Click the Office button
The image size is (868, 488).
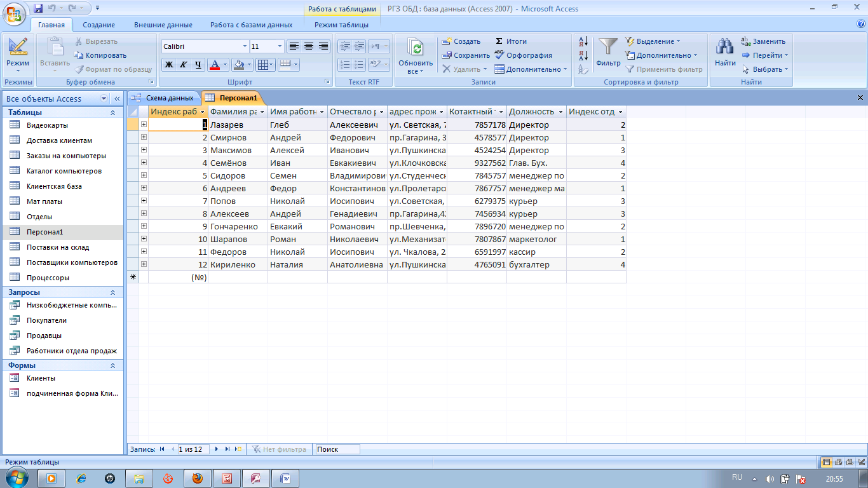coord(14,14)
